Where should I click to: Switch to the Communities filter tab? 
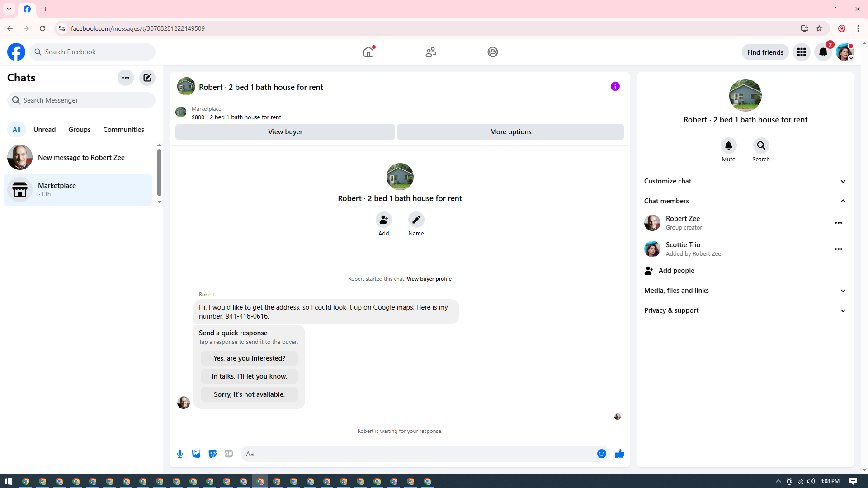click(123, 130)
